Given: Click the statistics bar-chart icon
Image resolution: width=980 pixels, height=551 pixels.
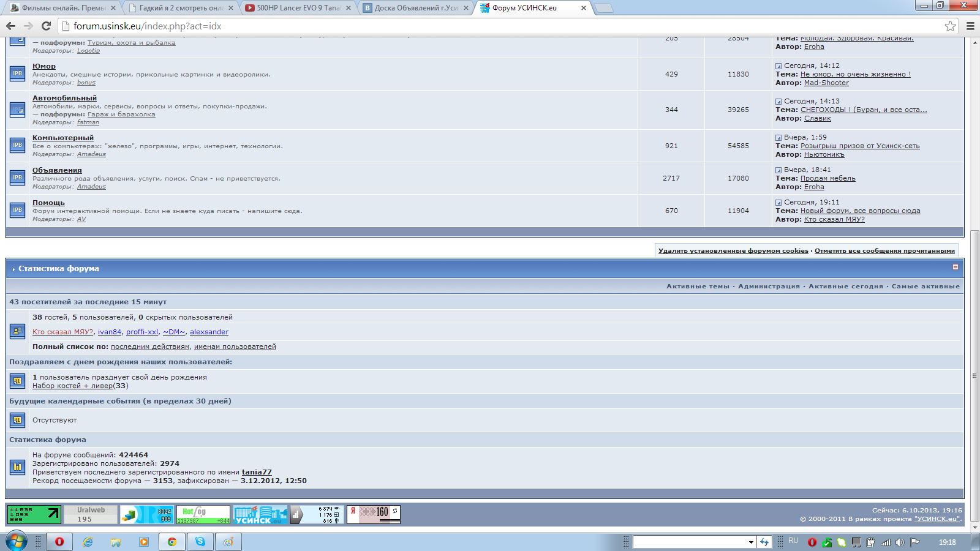Looking at the screenshot, I should 17,467.
